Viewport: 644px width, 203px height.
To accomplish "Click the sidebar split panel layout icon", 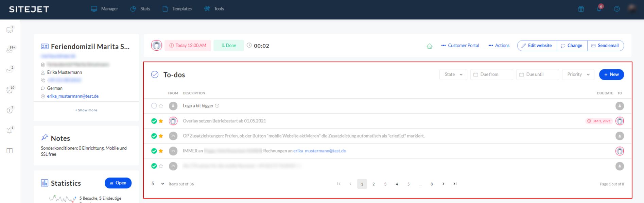I will tap(10, 151).
